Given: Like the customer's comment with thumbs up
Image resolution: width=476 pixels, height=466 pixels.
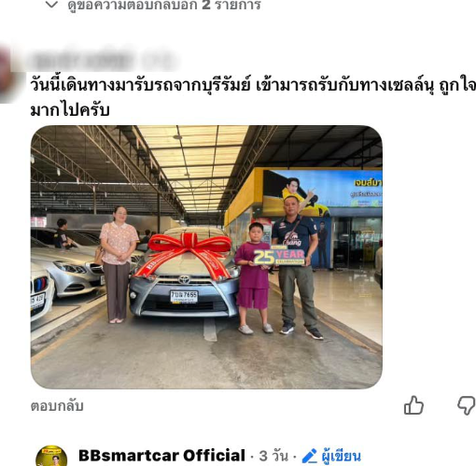Looking at the screenshot, I should pyautogui.click(x=413, y=405).
